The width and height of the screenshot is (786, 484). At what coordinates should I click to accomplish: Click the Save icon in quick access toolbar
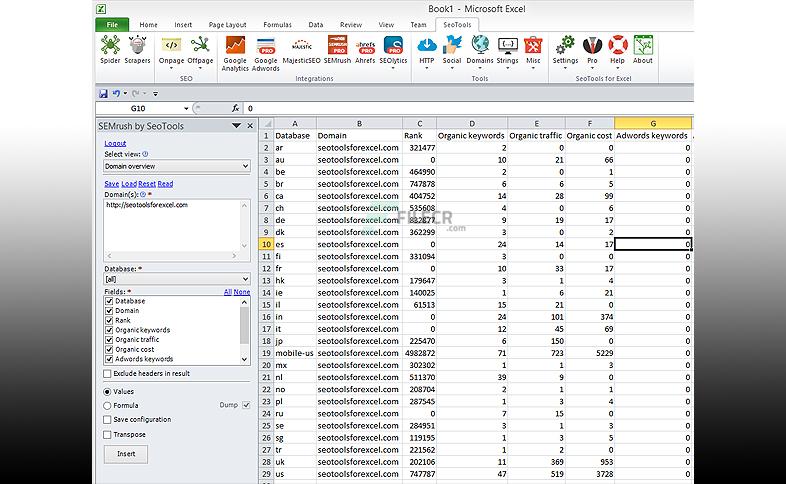tap(103, 93)
